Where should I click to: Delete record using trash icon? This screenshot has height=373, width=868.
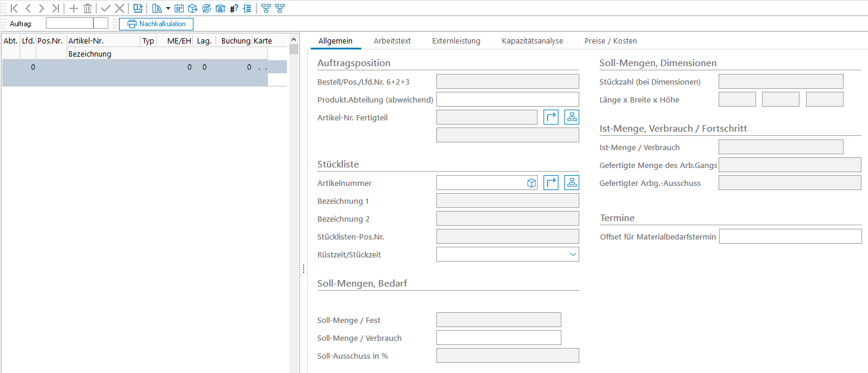point(88,8)
